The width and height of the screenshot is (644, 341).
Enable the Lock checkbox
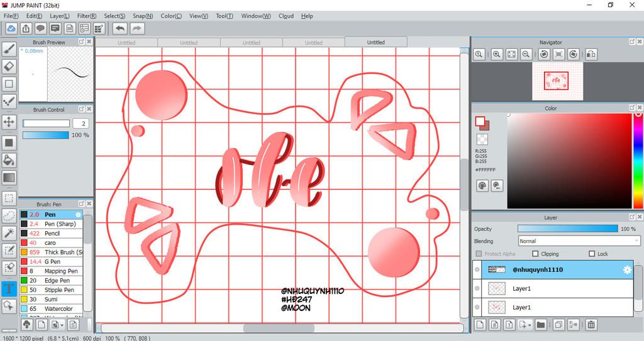pyautogui.click(x=592, y=254)
